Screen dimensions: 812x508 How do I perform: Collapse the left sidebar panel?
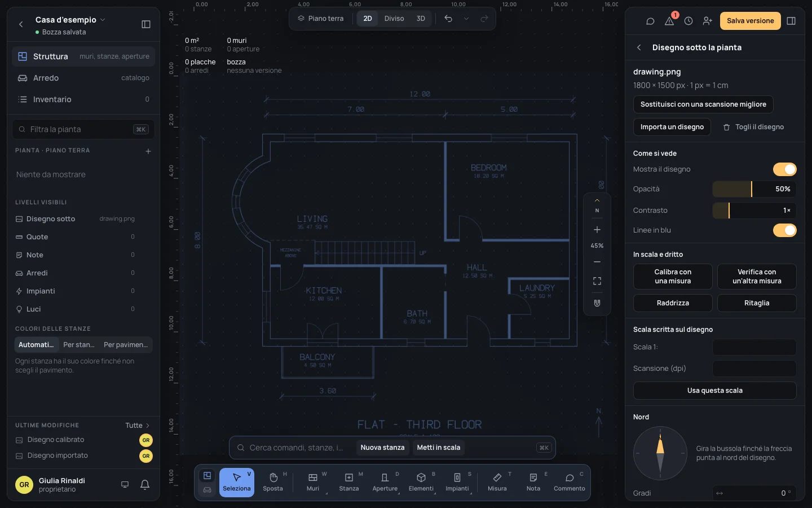click(x=146, y=24)
